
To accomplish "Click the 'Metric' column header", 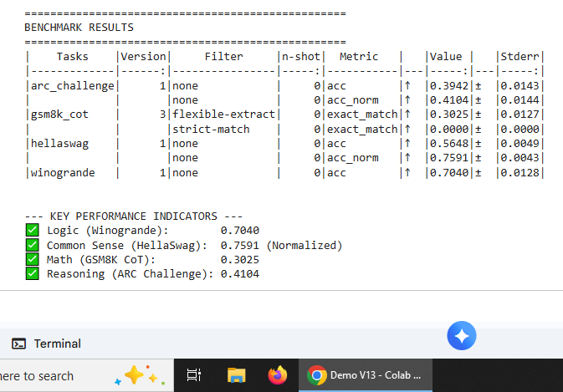I will pos(359,57).
